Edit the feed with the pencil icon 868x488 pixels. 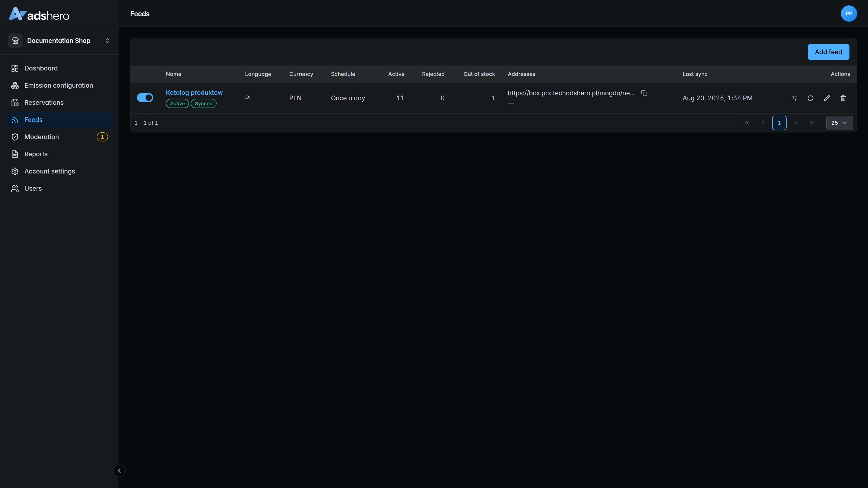coord(827,98)
